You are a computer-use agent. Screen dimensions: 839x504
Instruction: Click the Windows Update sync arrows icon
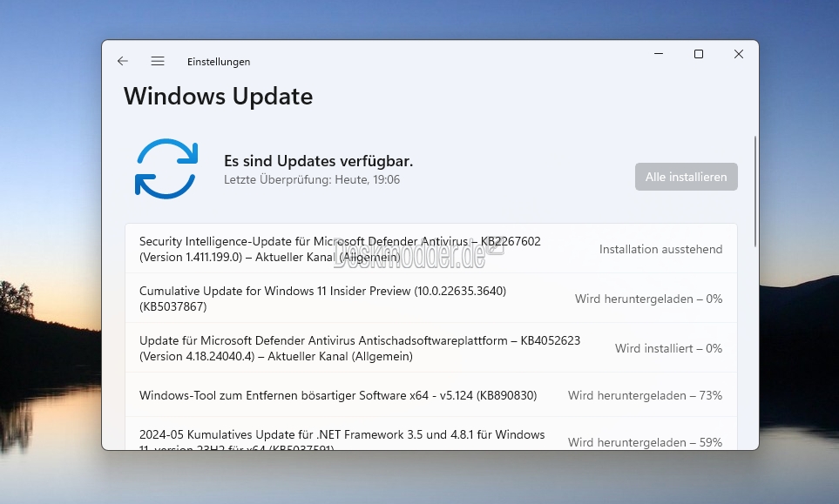166,168
